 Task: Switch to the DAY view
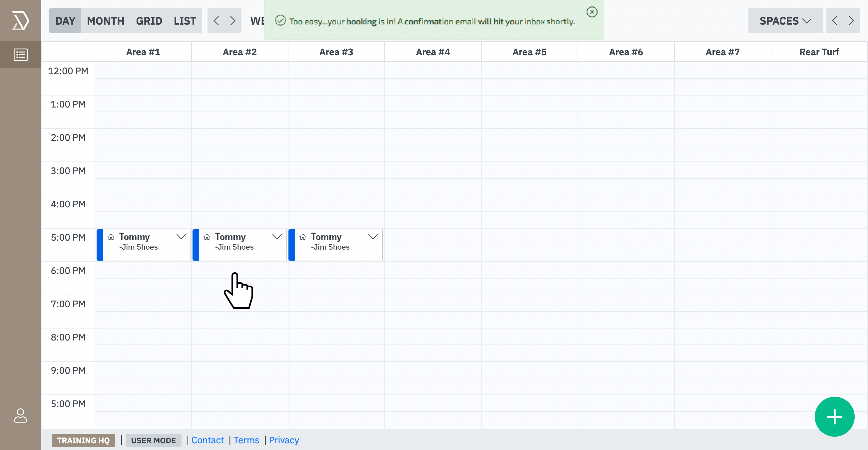65,21
